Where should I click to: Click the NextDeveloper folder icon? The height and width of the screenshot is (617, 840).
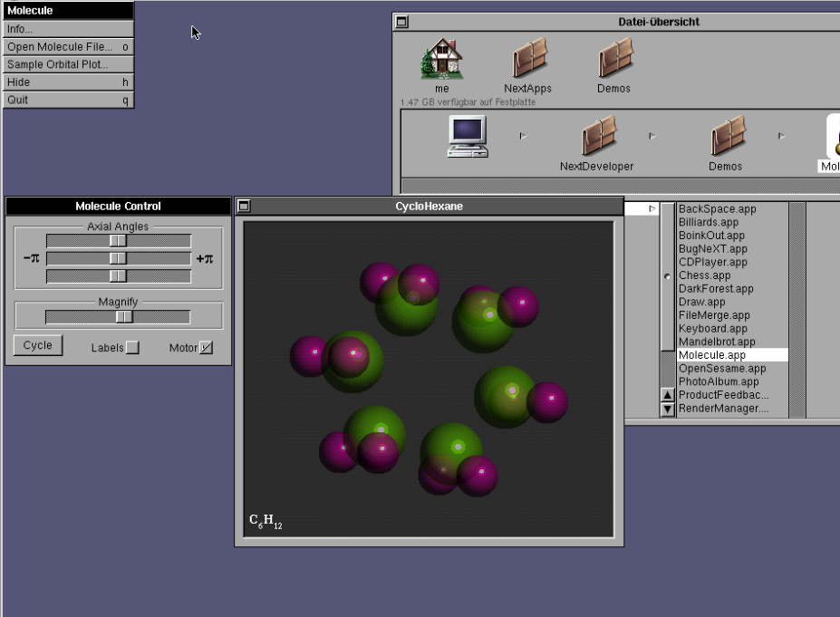[597, 137]
